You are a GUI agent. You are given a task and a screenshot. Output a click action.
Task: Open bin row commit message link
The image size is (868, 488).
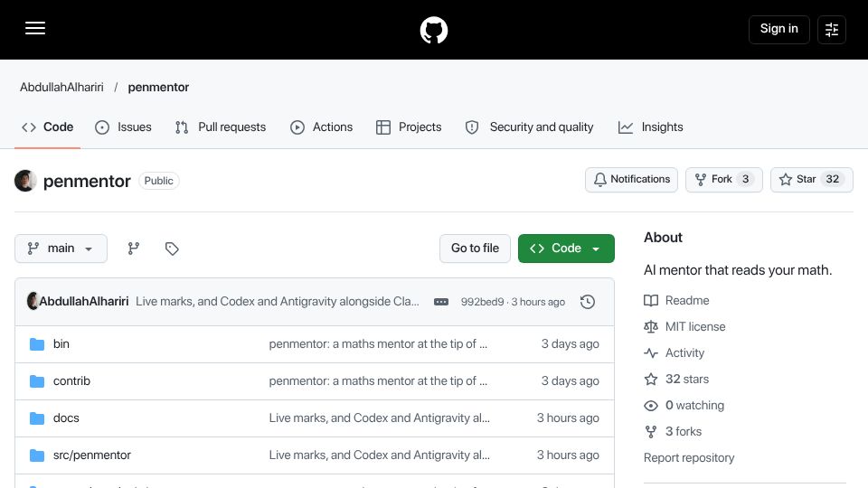pos(378,344)
